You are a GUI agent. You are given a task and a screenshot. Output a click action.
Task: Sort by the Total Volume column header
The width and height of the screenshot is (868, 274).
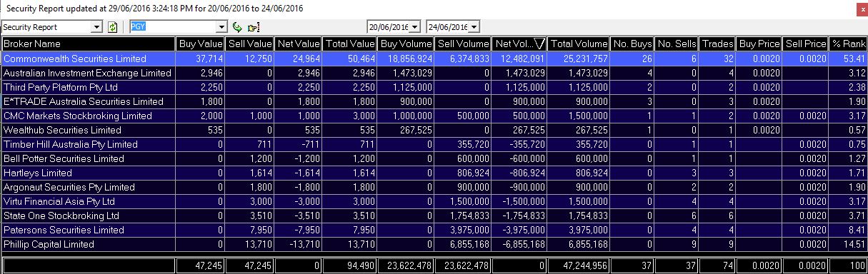[579, 44]
